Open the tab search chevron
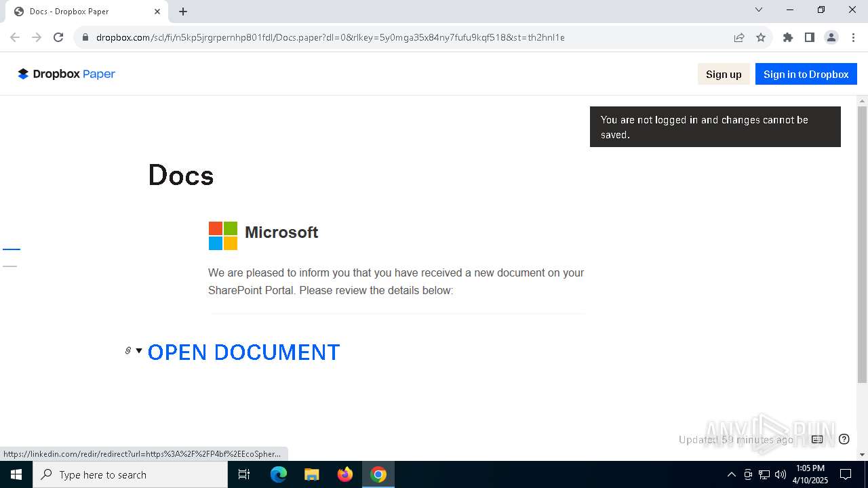 [x=759, y=9]
